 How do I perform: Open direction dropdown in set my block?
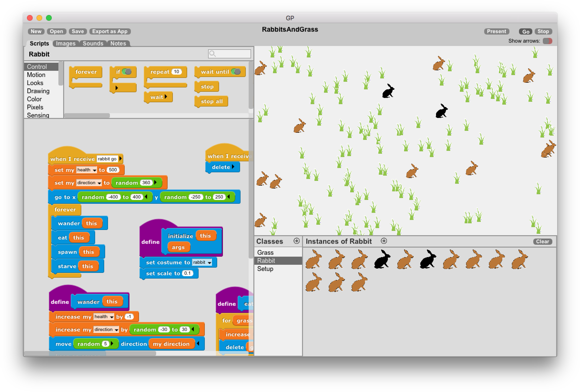click(99, 183)
